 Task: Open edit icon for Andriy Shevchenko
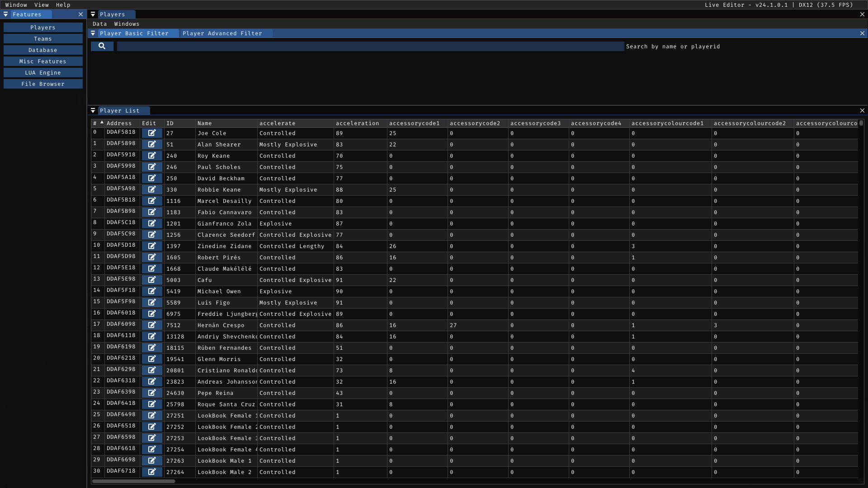(152, 337)
